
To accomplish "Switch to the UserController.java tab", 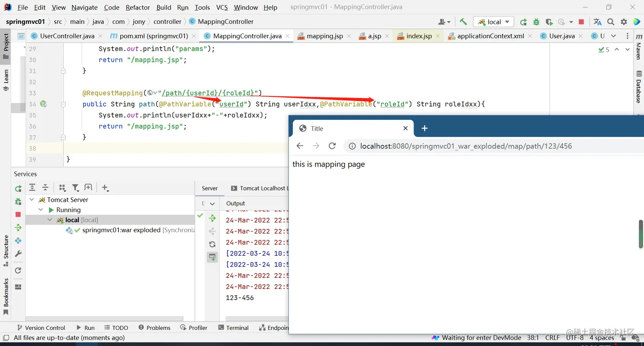I will pos(67,36).
